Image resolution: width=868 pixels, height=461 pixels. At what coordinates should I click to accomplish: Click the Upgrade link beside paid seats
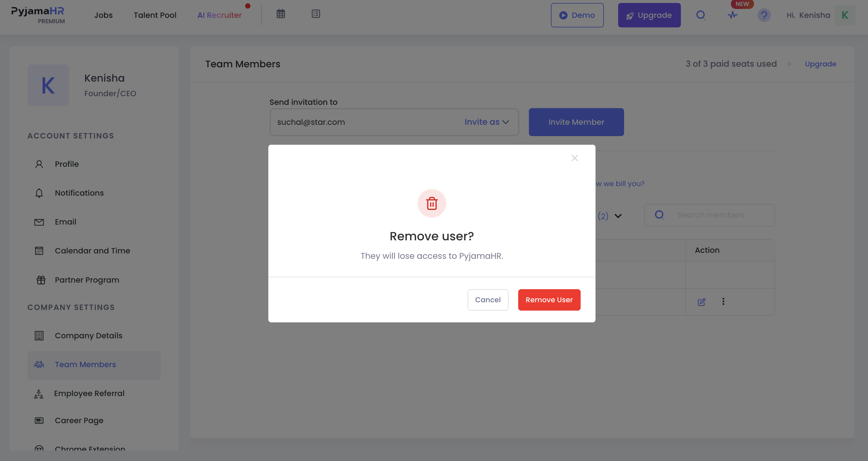[820, 64]
